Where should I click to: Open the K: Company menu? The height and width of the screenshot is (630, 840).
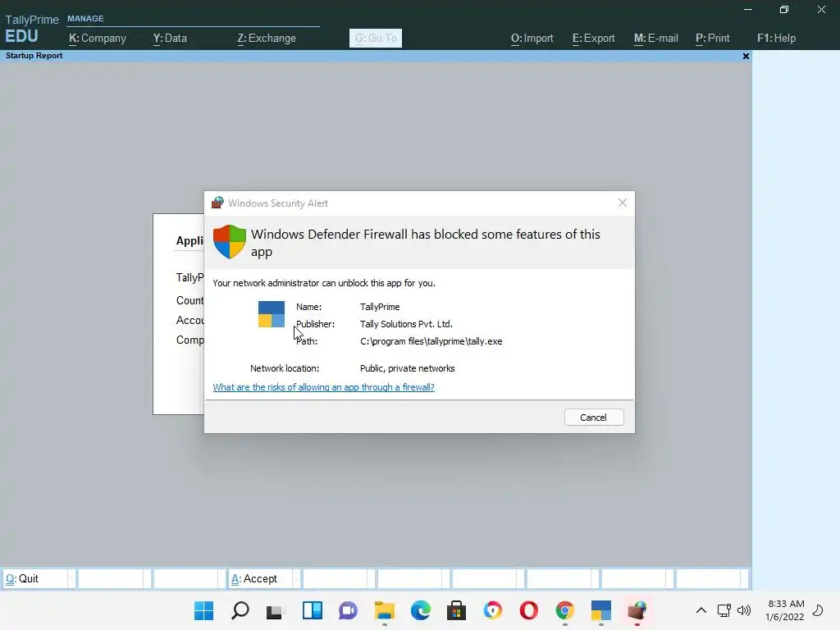click(x=98, y=38)
